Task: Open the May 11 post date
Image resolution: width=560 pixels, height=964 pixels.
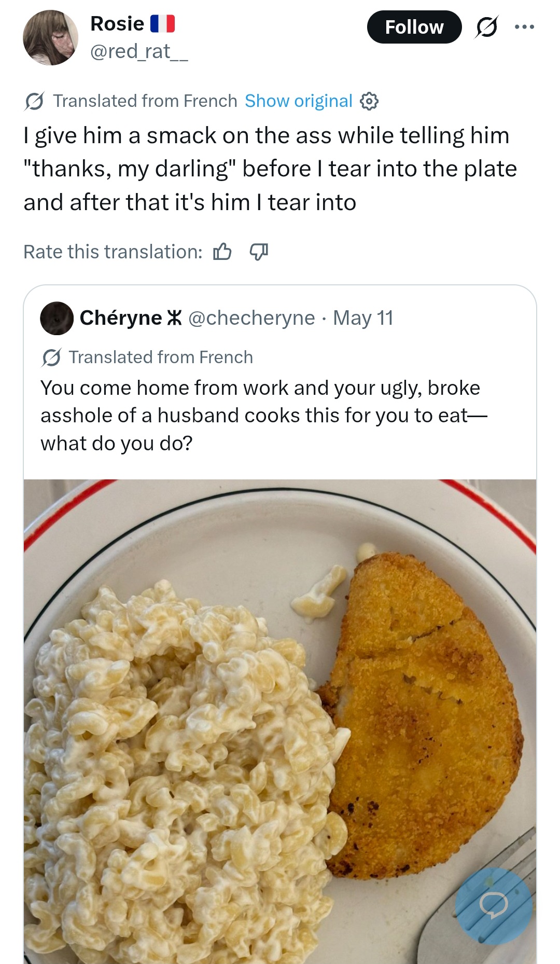Action: click(x=363, y=318)
